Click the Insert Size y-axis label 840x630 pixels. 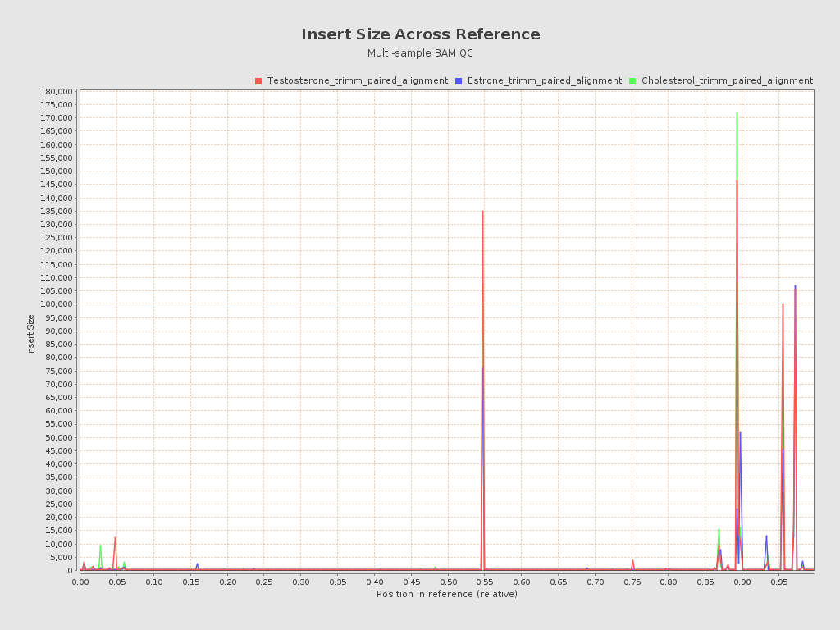(x=30, y=335)
